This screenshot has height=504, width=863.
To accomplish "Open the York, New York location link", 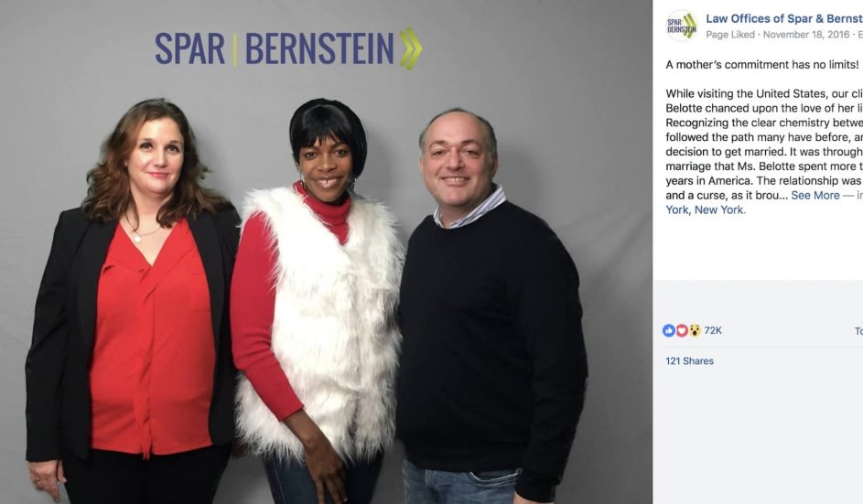I will coord(706,209).
